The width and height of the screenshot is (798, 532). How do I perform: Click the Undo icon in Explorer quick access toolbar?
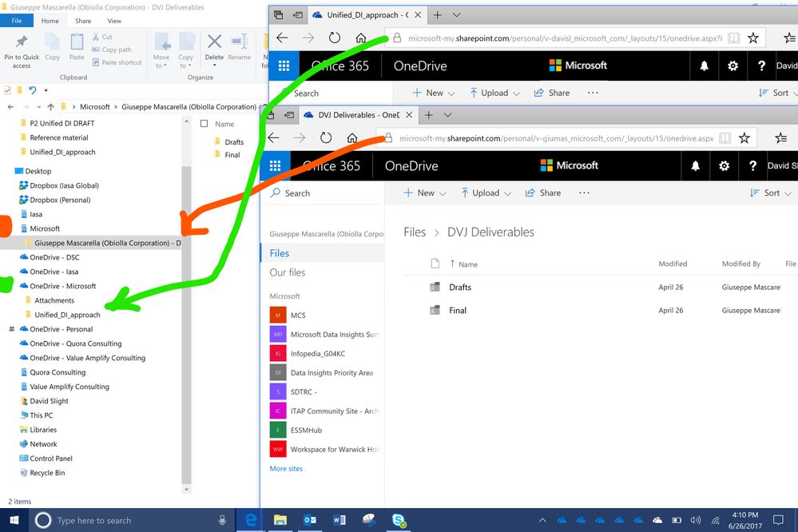(x=33, y=90)
